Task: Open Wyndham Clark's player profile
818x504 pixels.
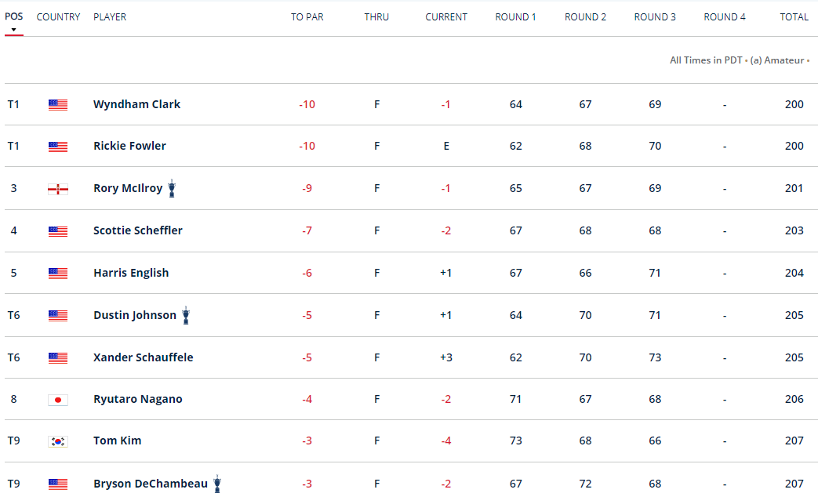Action: click(136, 104)
